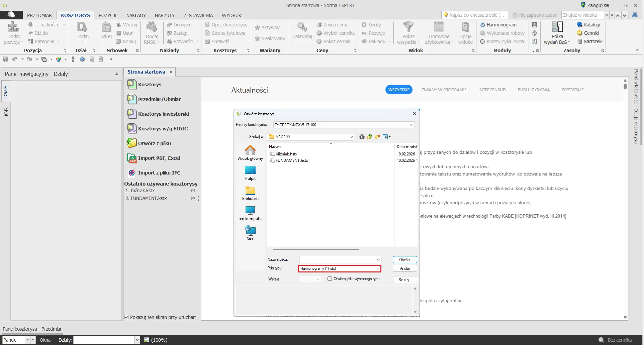Click the Anuluj button
This screenshot has width=644, height=345.
click(x=405, y=268)
